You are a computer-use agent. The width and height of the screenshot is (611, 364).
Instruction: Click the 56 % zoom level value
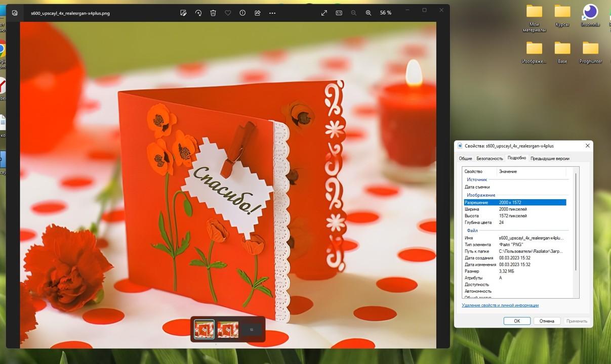[386, 13]
